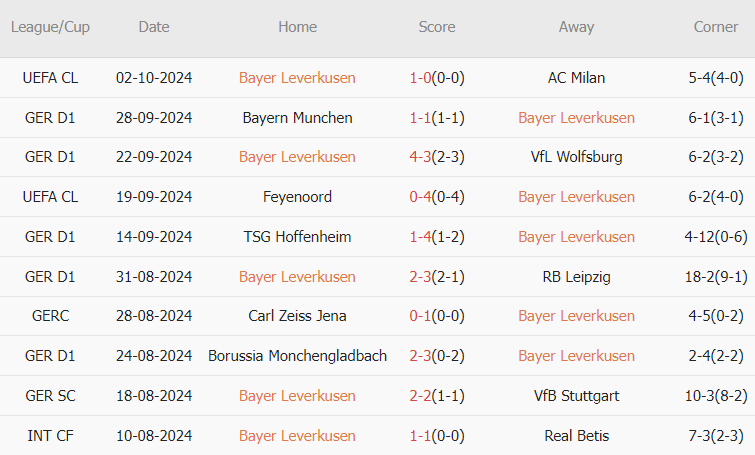Screen dimensions: 755x455
Task: Select the Carl Zeiss Jena team
Action: [x=297, y=316]
